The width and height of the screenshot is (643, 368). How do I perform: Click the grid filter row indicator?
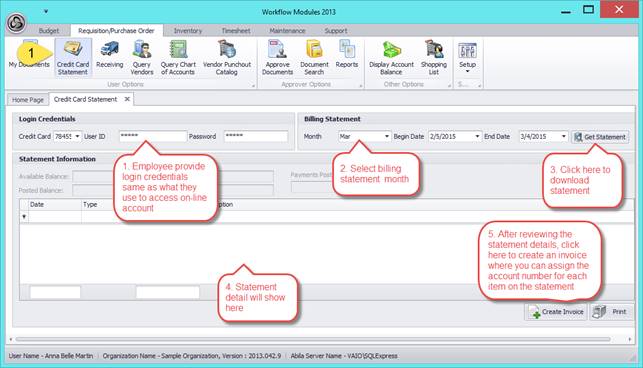(24, 217)
